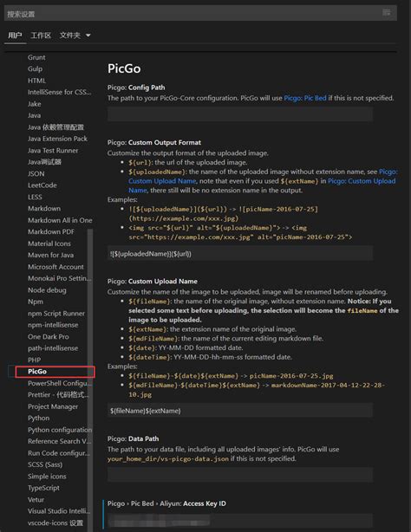Select the 用户 tab

[x=15, y=36]
